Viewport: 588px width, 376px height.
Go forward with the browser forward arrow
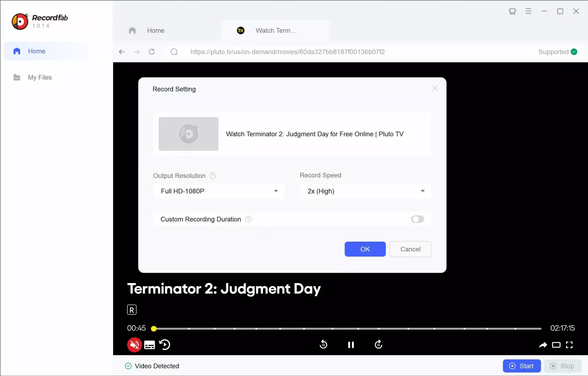point(137,52)
